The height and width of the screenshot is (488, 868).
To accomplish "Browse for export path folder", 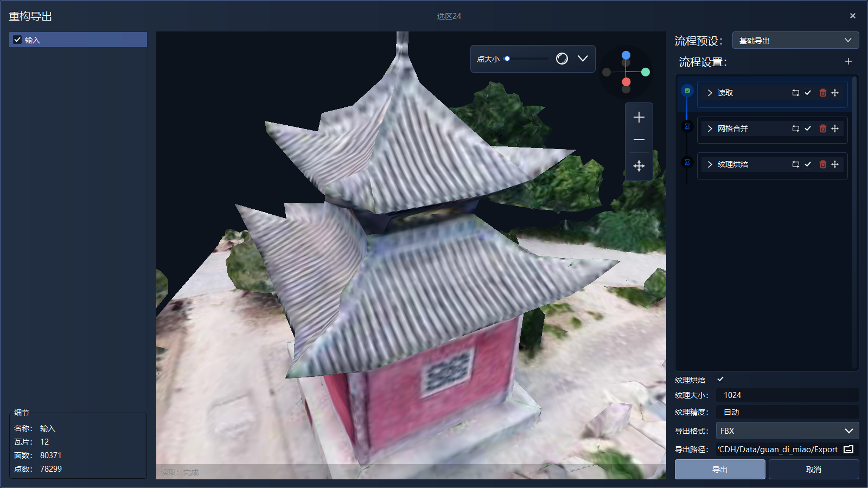I will tap(849, 449).
